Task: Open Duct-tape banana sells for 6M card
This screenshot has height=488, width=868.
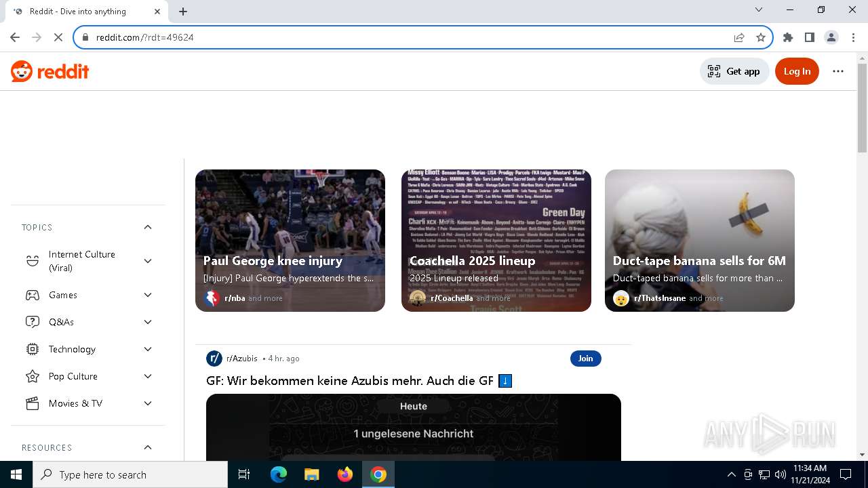Action: [x=700, y=241]
